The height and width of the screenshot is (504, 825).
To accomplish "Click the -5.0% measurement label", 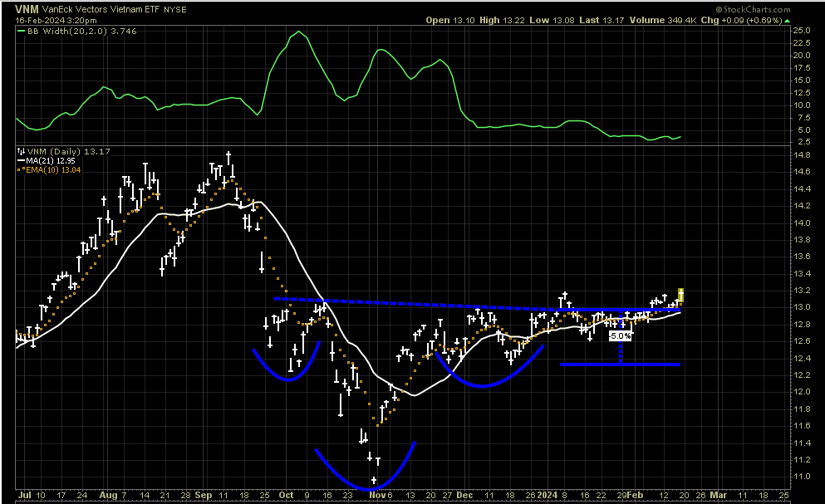I will (620, 335).
